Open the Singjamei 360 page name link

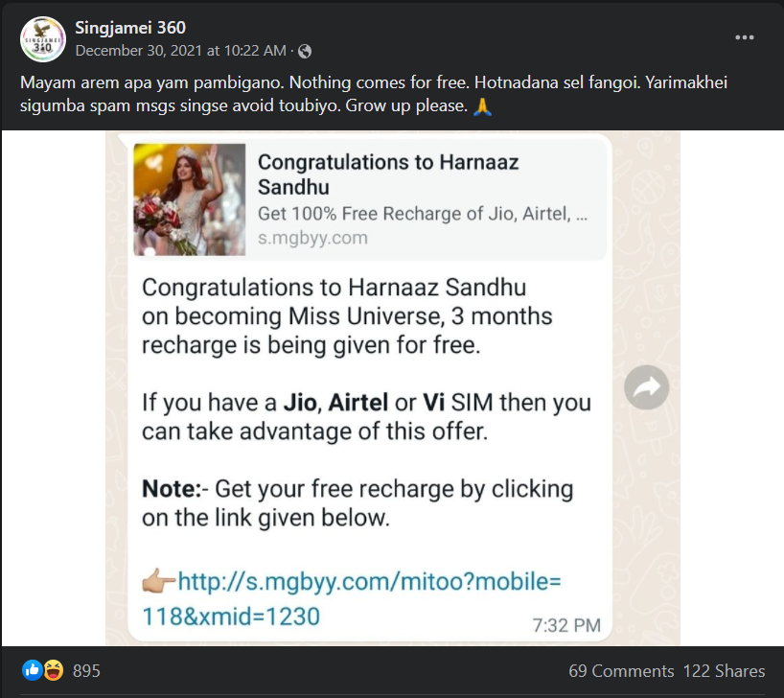click(130, 28)
